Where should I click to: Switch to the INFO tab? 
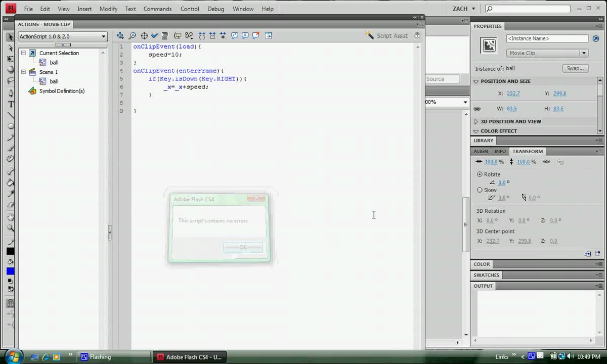click(x=500, y=151)
